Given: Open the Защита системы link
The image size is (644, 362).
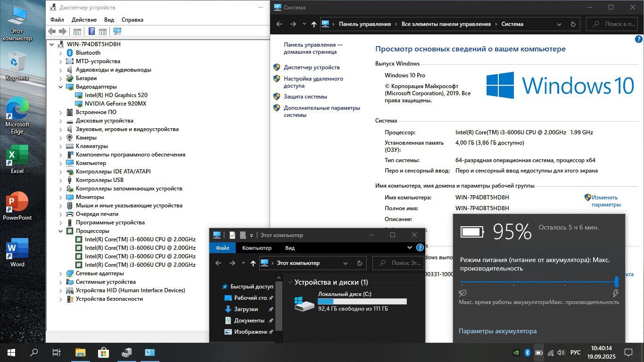Looking at the screenshot, I should [x=305, y=97].
